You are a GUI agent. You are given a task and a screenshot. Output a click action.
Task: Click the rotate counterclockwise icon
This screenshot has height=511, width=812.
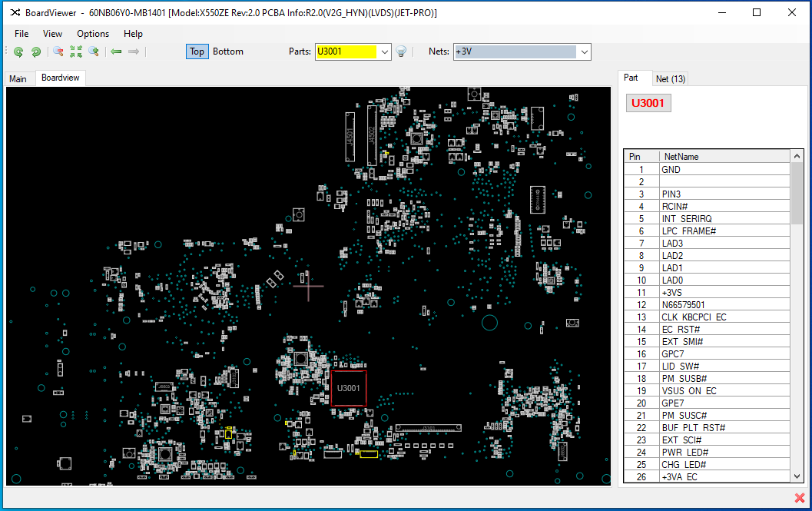coord(18,51)
